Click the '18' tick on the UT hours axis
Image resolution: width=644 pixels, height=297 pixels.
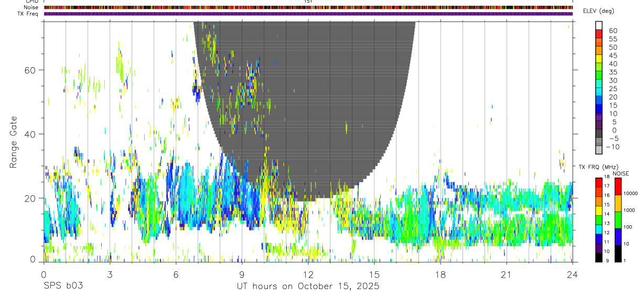tap(440, 274)
